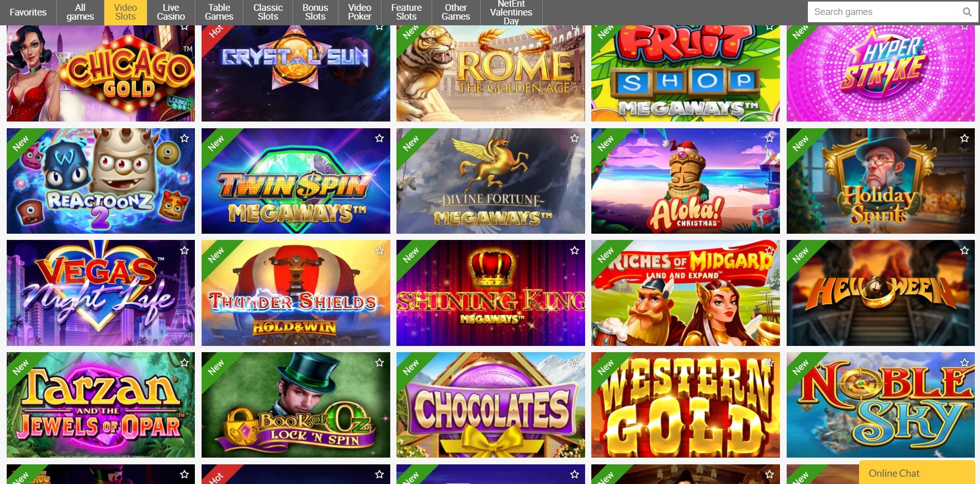Toggle favorite star on Helloween tile

[x=964, y=250]
